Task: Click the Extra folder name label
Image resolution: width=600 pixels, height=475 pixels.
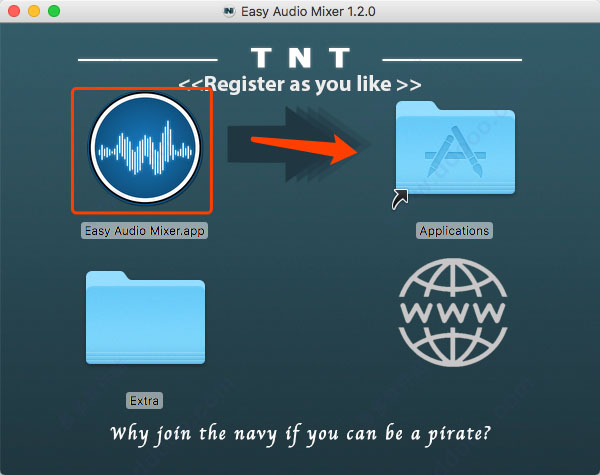Action: pos(144,401)
